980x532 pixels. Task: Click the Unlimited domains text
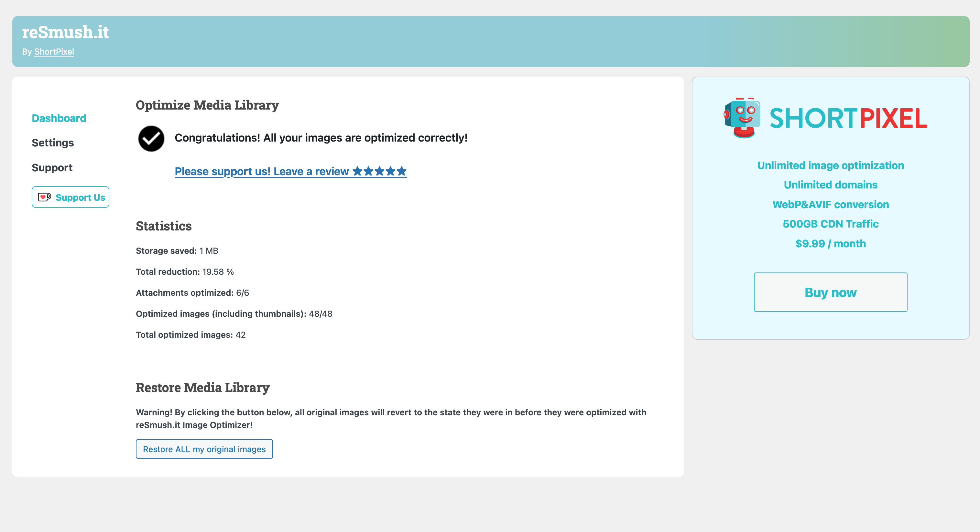click(831, 185)
